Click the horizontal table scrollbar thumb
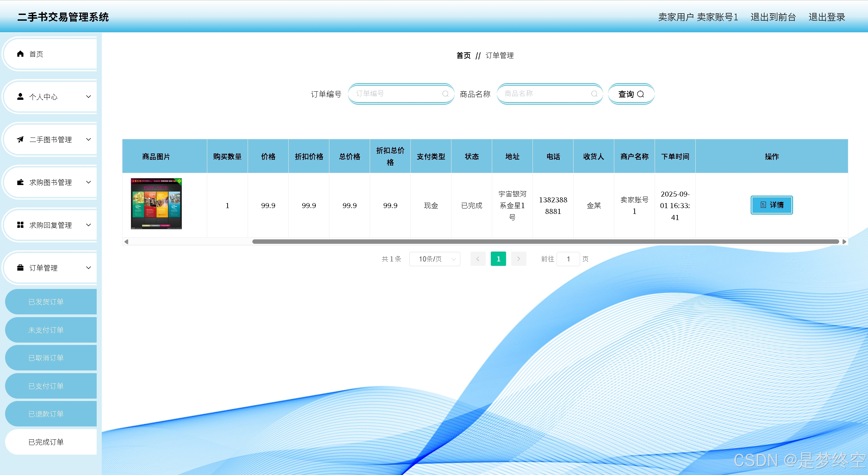The image size is (868, 475). (x=545, y=242)
